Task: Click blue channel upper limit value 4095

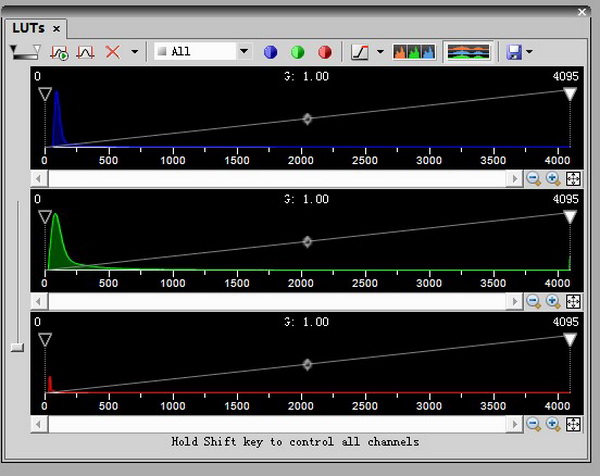Action: click(565, 77)
